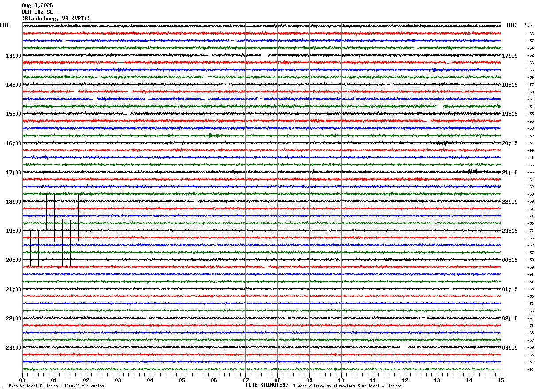Click the DC offset value -63
Viewport: 536px width, 392px height.
[531, 34]
